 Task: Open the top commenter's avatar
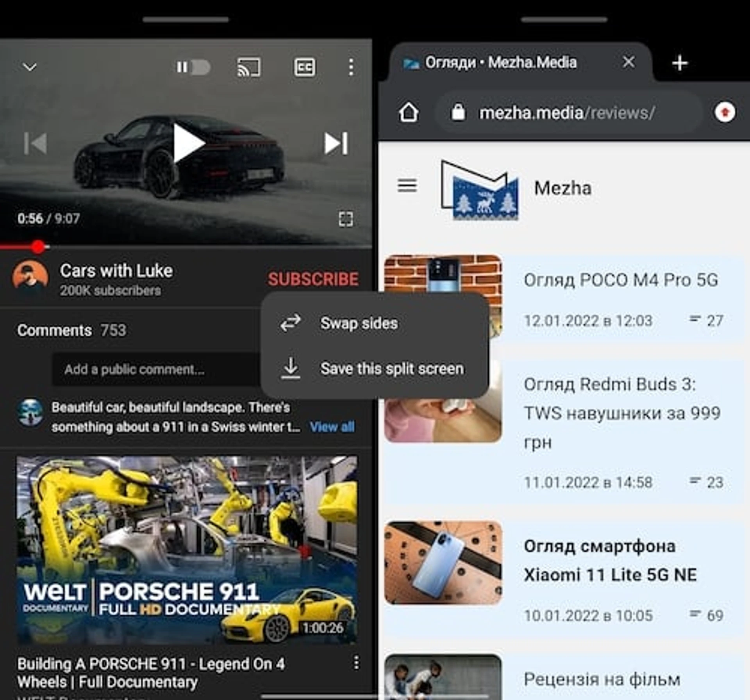tap(30, 412)
